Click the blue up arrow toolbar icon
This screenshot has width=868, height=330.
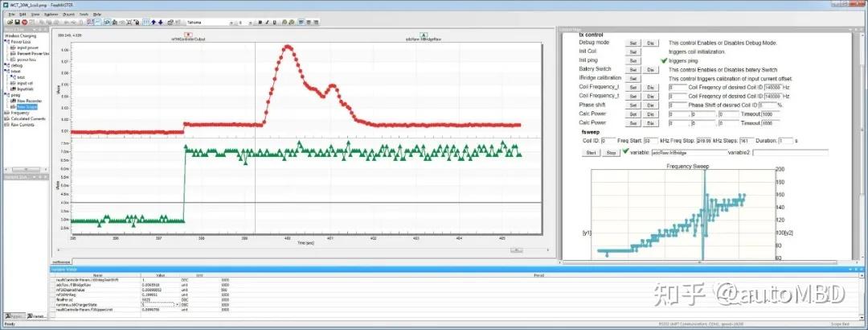click(154, 23)
